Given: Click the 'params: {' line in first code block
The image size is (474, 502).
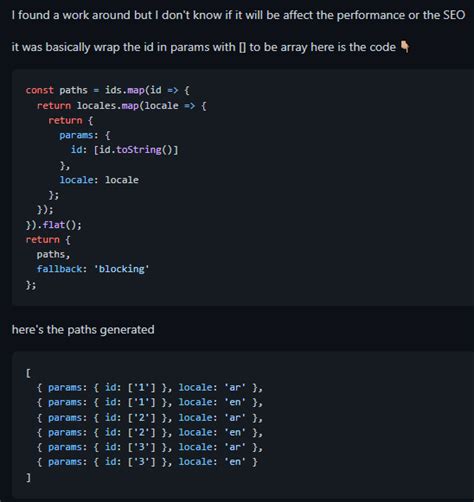Looking at the screenshot, I should pos(85,135).
